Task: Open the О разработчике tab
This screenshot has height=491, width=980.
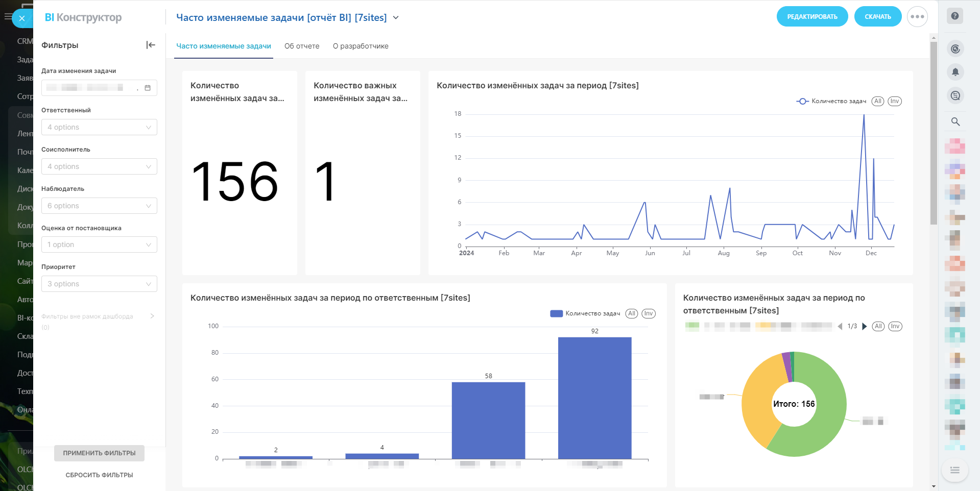Action: [361, 46]
